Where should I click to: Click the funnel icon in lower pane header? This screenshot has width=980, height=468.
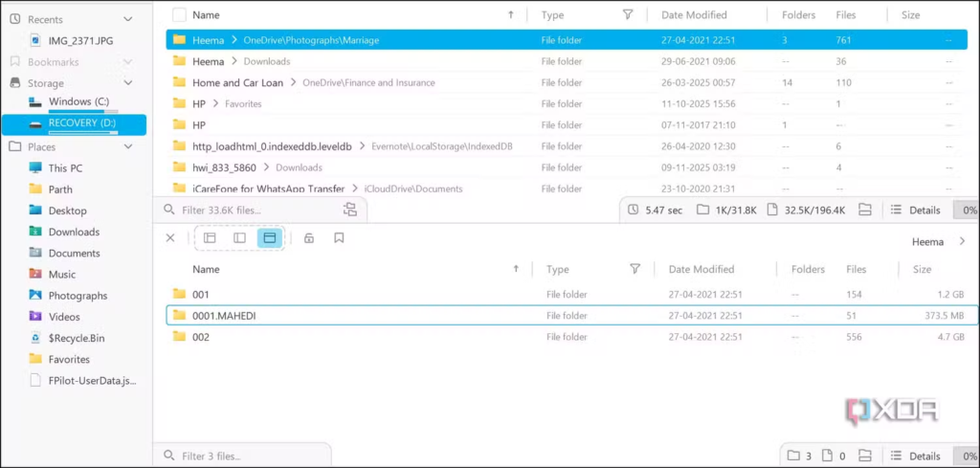635,270
